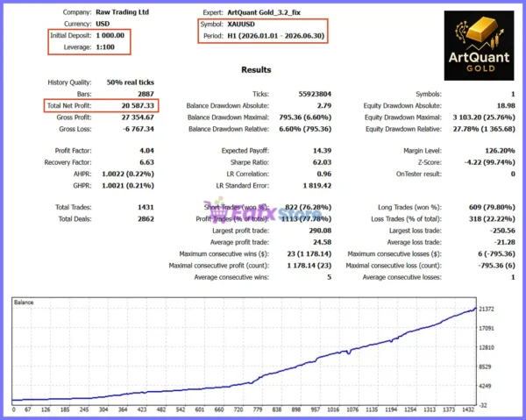Click Maximum consecutive wins value "23 (1 178.14)"
526x420 pixels.
pos(309,254)
